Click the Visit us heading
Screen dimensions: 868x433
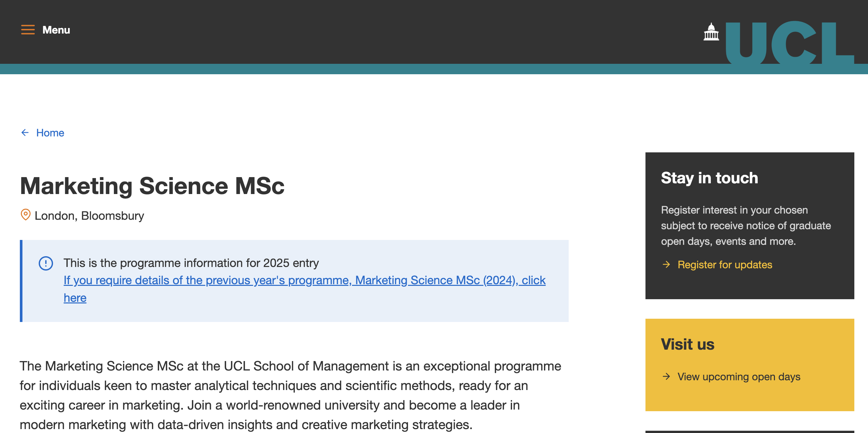(x=687, y=344)
